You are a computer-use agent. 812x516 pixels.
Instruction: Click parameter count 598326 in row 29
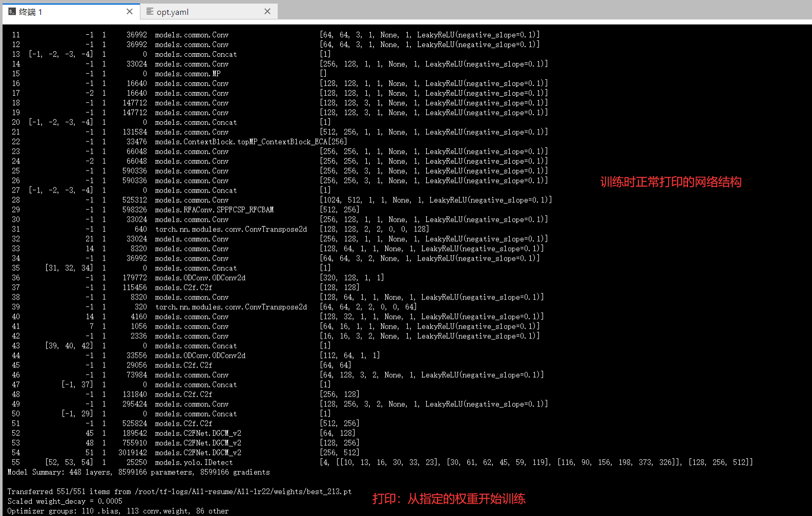135,210
